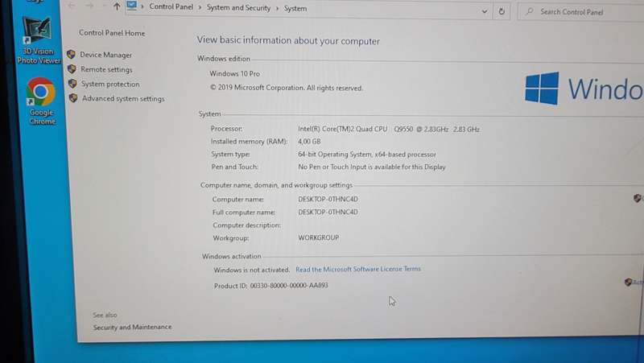Click the page heading 'View basic information'

pyautogui.click(x=288, y=40)
